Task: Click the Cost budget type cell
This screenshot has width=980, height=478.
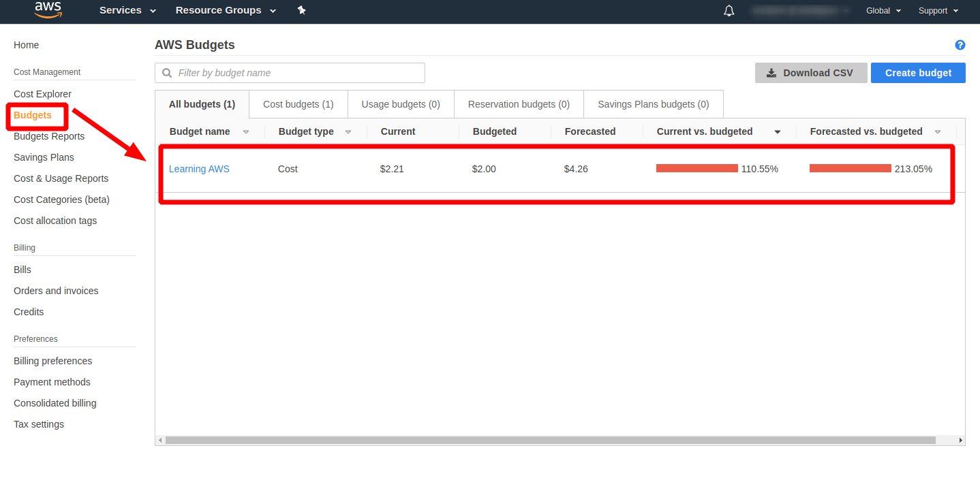Action: tap(288, 169)
